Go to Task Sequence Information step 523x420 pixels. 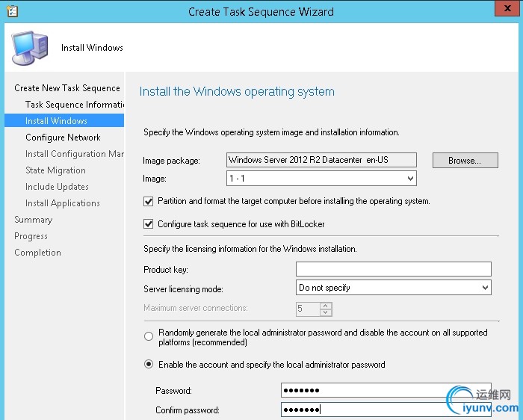click(75, 105)
